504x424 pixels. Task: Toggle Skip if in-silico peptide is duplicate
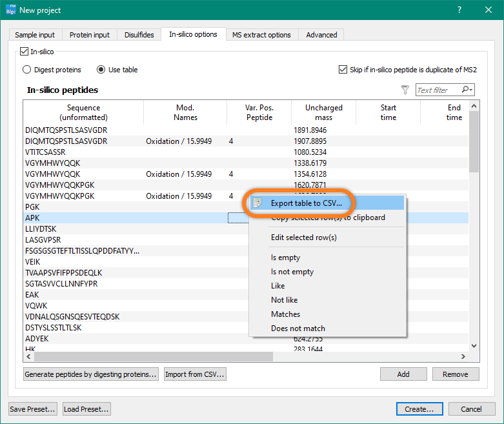343,70
